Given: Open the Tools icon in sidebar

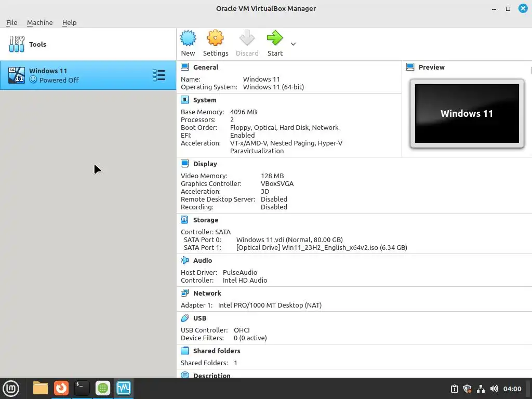Looking at the screenshot, I should [17, 44].
